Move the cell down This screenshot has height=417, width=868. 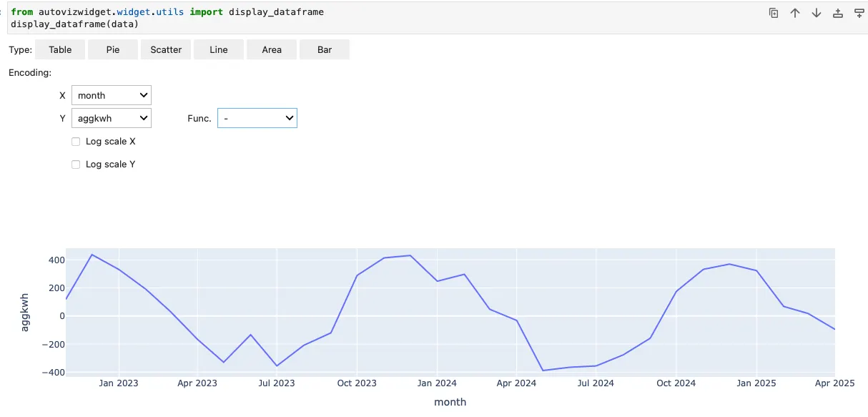pyautogui.click(x=816, y=12)
